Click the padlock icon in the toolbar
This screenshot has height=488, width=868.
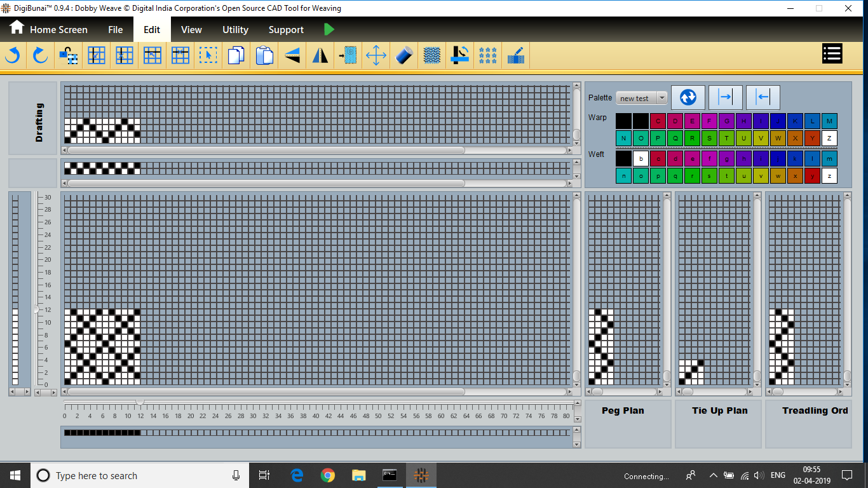(68, 56)
